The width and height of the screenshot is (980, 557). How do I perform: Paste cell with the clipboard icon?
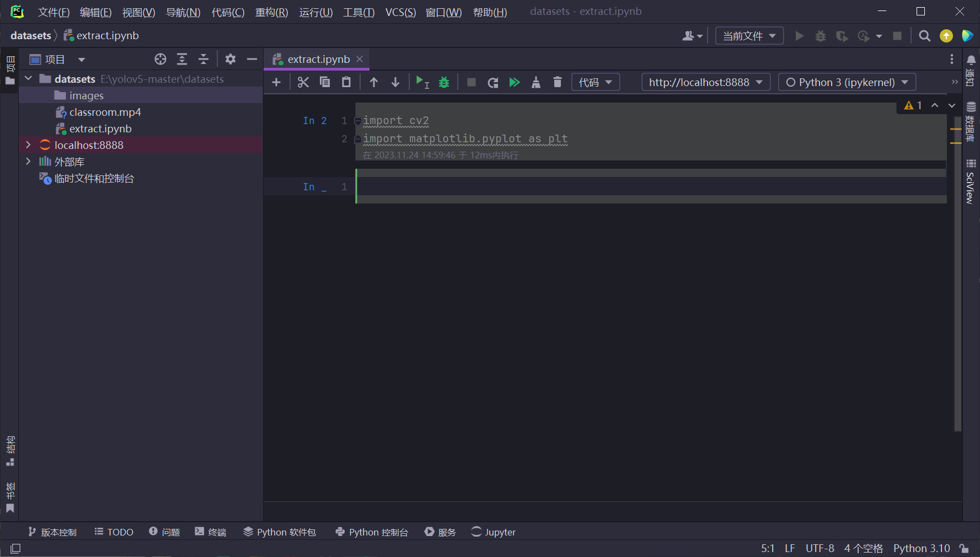point(346,82)
